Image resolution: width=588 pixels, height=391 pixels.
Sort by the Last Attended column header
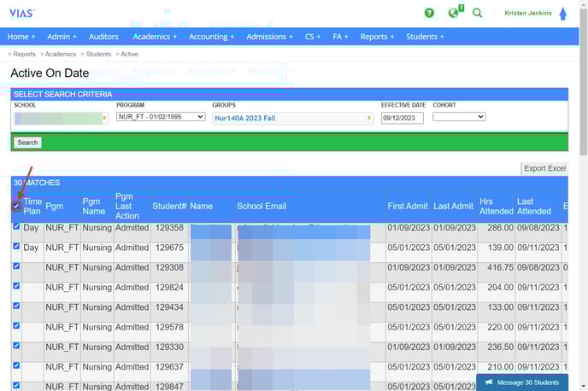point(534,207)
